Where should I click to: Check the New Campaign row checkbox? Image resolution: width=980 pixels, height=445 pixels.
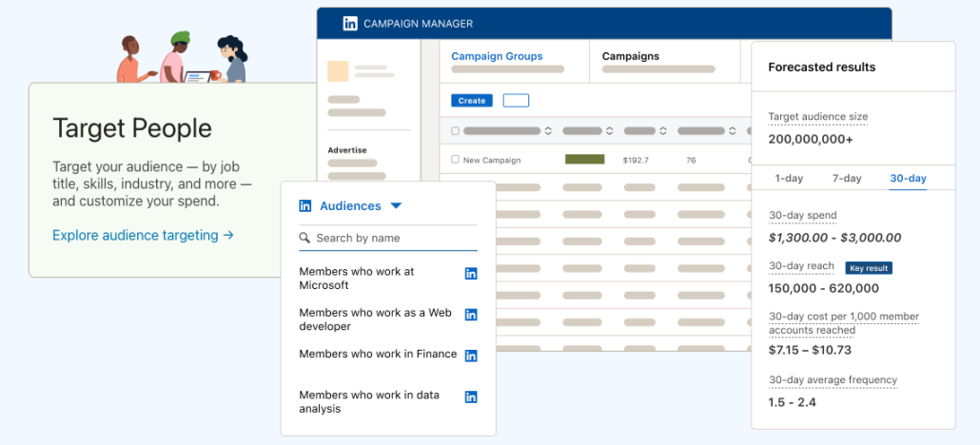(x=455, y=160)
